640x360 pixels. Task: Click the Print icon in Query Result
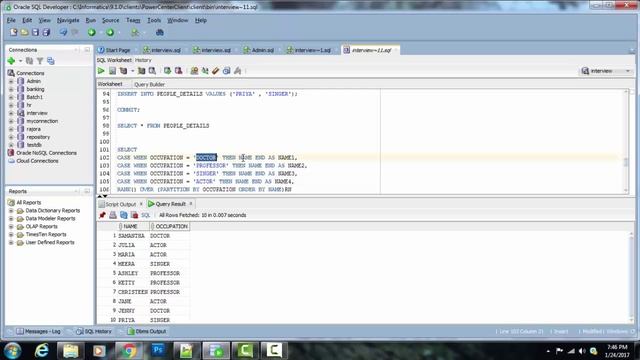point(113,215)
